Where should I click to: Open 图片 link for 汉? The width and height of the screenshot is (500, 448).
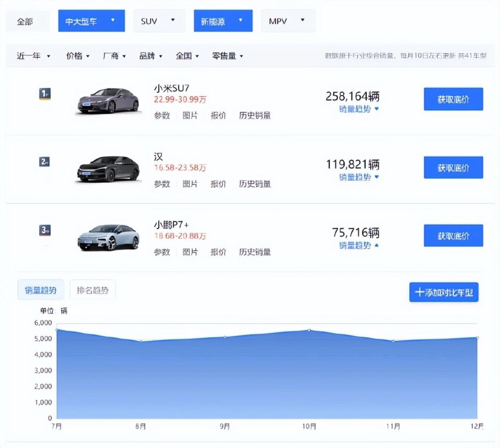[191, 184]
